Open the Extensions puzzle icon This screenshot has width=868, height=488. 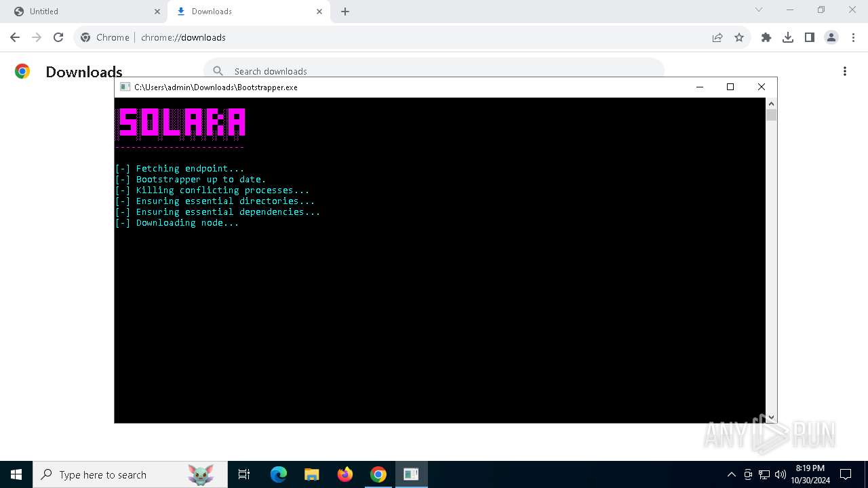coord(766,37)
